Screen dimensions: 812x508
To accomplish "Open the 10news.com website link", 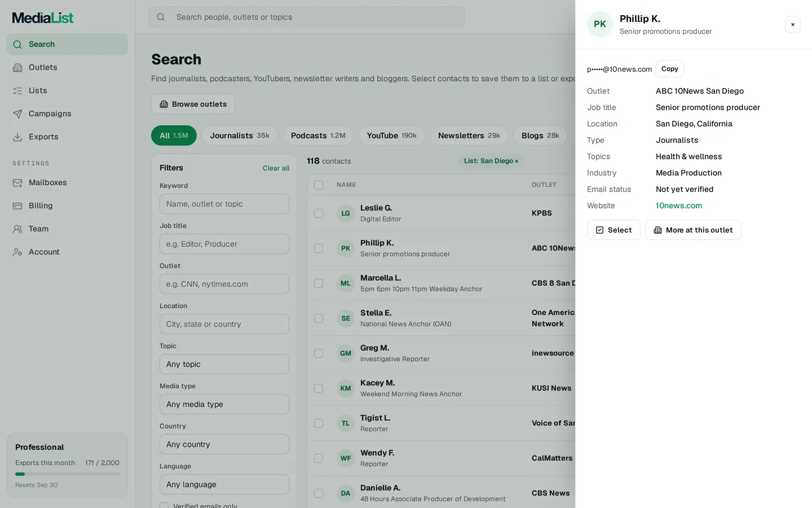I will pos(679,205).
